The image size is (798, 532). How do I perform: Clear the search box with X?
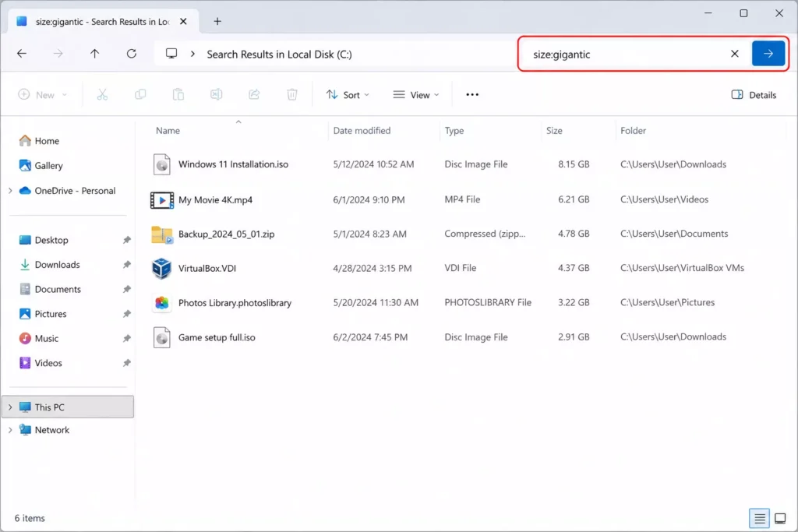click(734, 54)
